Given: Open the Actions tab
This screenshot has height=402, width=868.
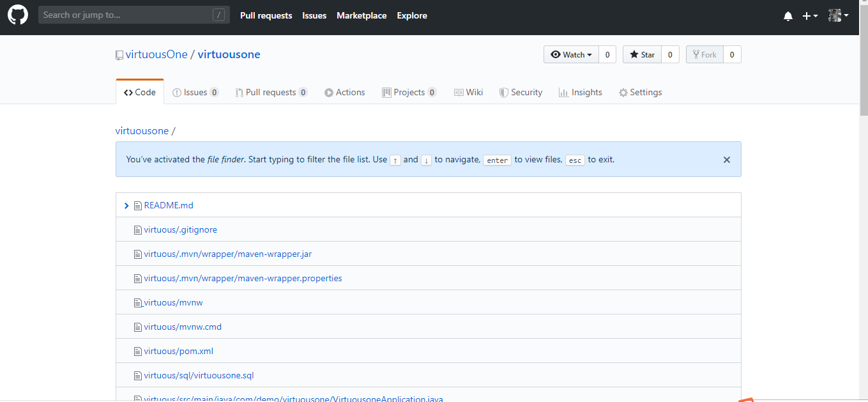Looking at the screenshot, I should [x=345, y=92].
